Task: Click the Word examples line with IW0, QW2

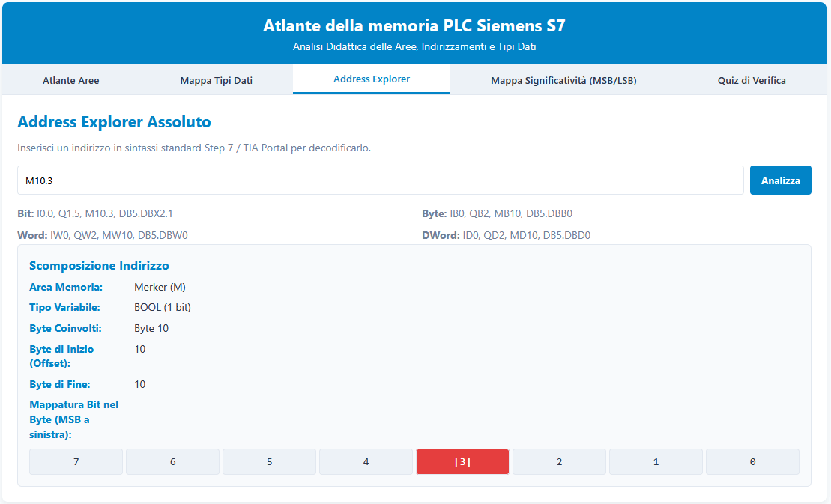Action: [x=103, y=236]
